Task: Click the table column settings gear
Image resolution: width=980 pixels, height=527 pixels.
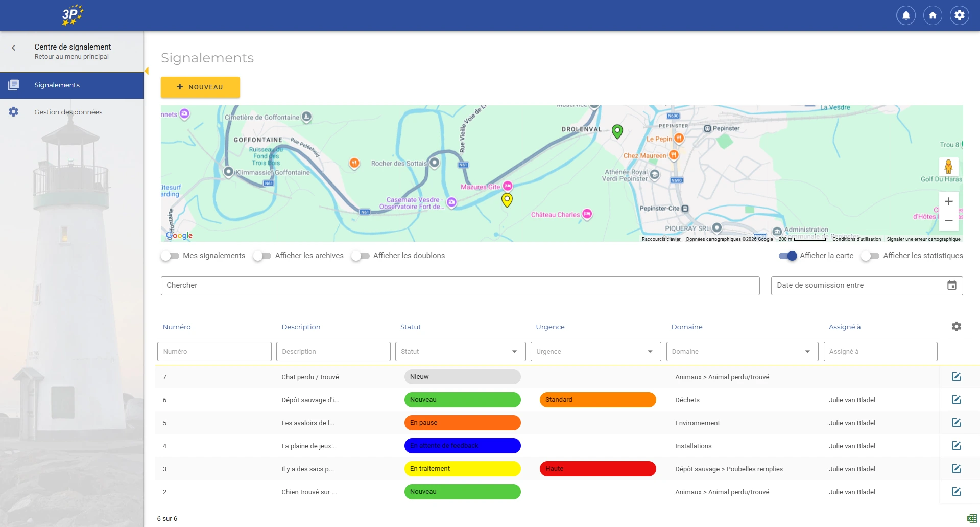Action: (x=956, y=327)
